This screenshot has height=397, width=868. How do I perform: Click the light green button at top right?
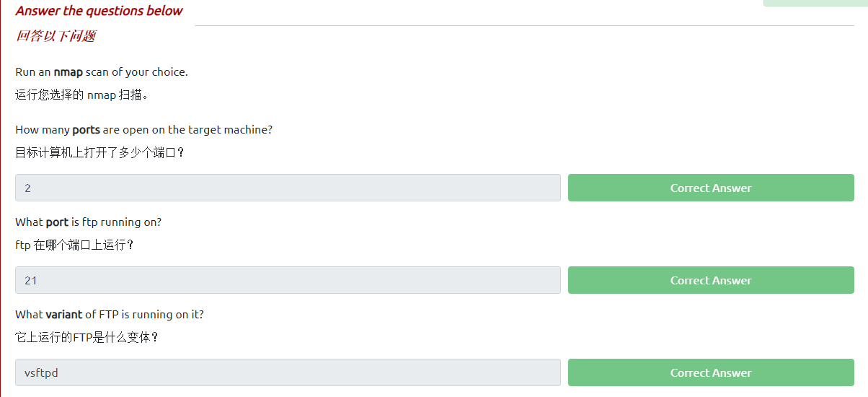[x=815, y=3]
